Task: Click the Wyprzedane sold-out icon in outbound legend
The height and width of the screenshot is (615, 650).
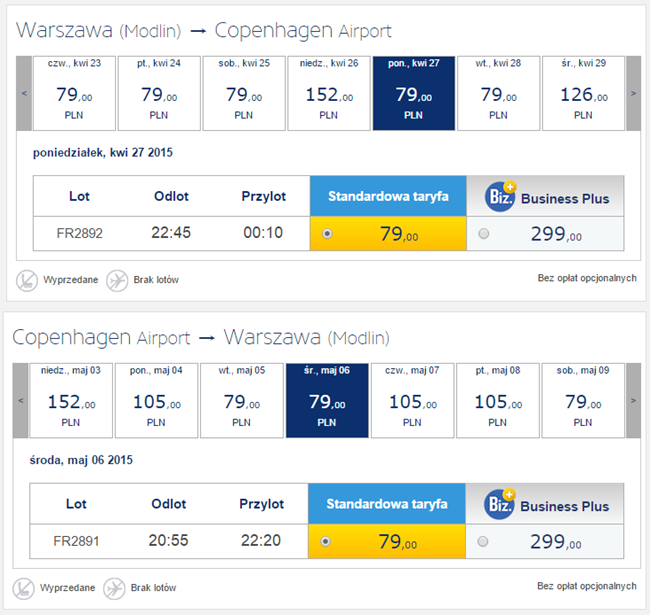Action: tap(27, 280)
